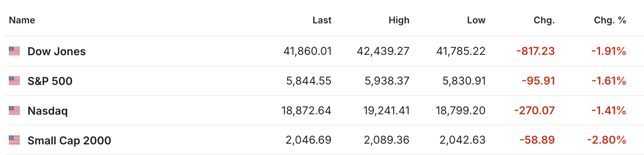This screenshot has height=155, width=644.
Task: Click the US flag icon beside Nasdaq
Action: click(x=14, y=110)
